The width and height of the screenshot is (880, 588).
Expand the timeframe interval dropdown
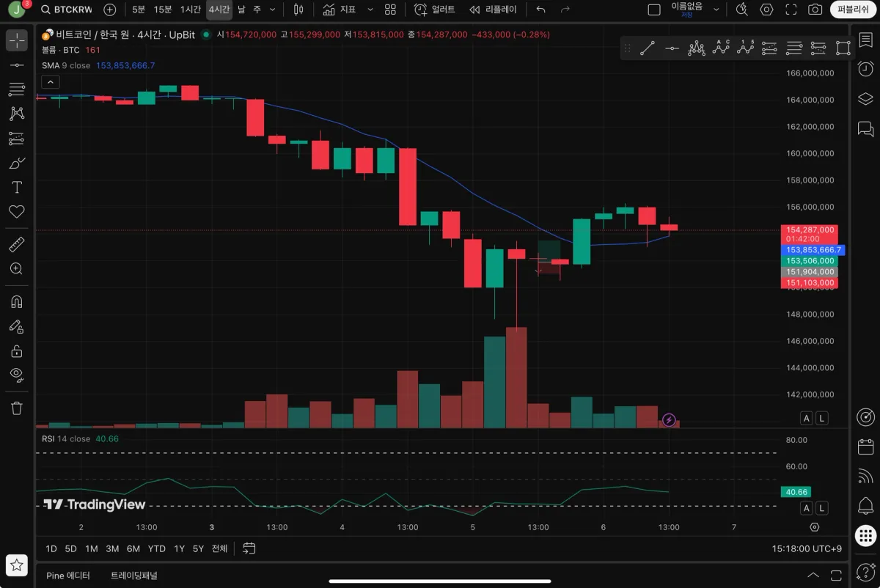pyautogui.click(x=273, y=10)
